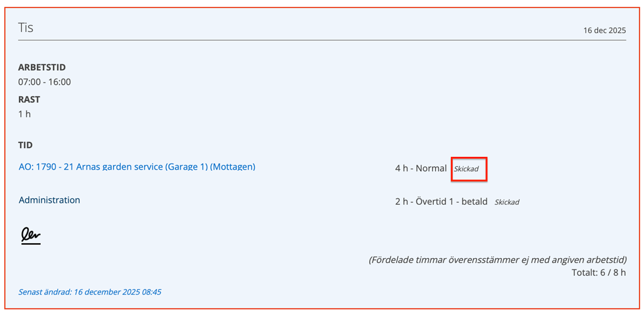Click the signature icon
Viewport: 644px width, 314px height.
[x=30, y=236]
